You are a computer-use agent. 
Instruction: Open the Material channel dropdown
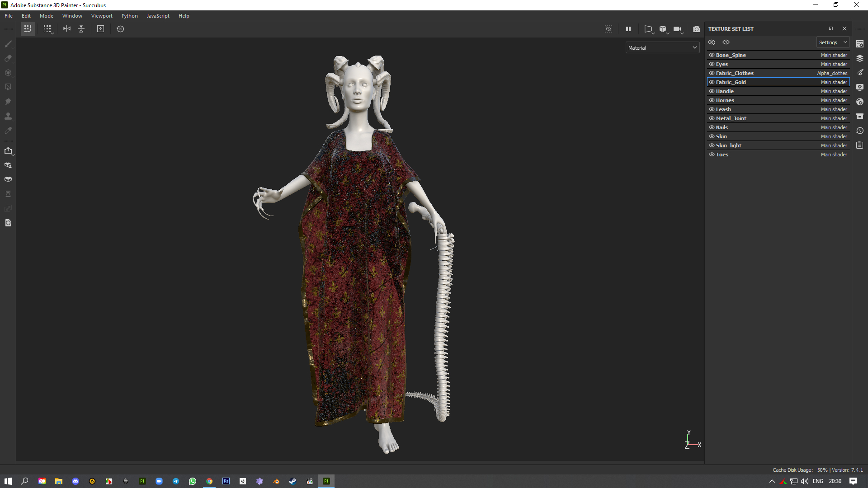[x=662, y=48]
